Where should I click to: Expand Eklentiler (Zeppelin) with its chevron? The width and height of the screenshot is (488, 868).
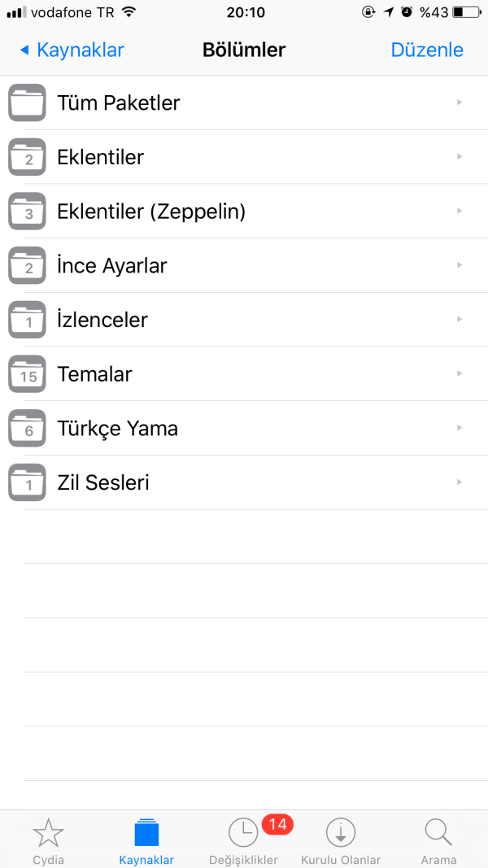click(460, 212)
